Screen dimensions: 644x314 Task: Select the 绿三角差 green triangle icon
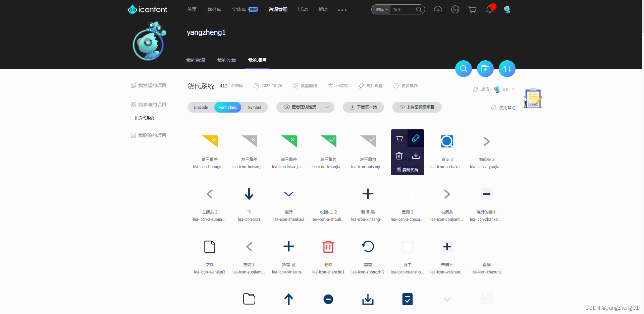tap(289, 141)
